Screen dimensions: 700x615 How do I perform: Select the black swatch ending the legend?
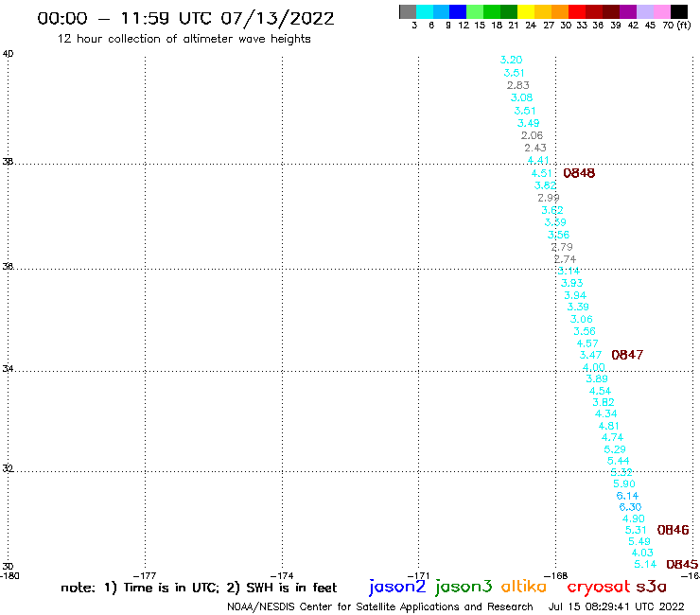click(678, 11)
